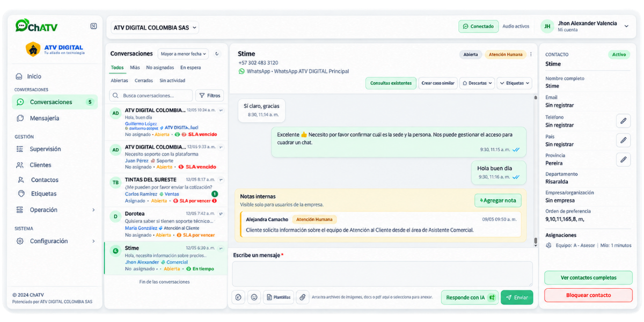Open Clientes page
644x322 pixels.
click(x=41, y=165)
